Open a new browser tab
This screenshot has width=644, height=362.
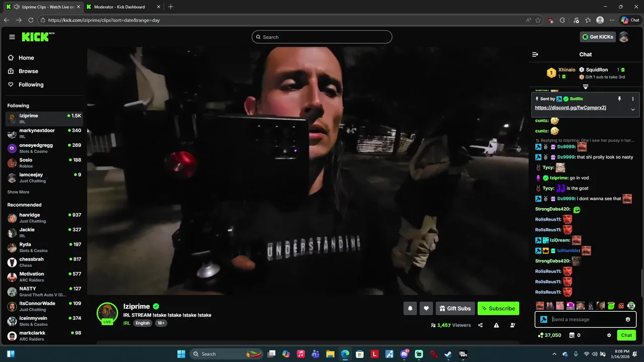point(171,7)
